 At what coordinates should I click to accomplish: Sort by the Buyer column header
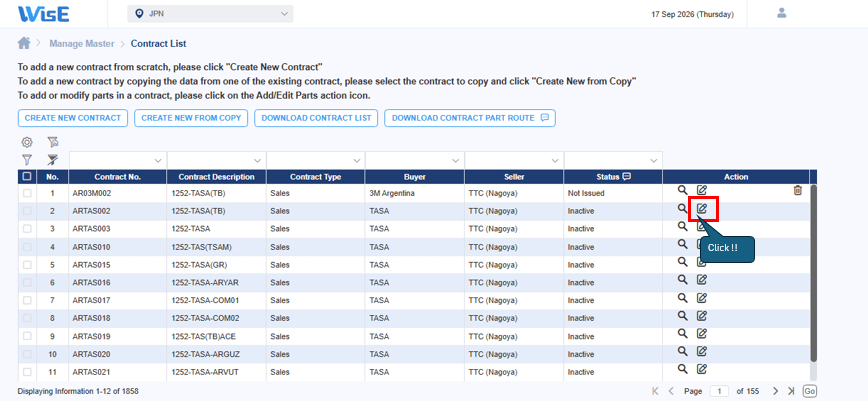click(415, 177)
